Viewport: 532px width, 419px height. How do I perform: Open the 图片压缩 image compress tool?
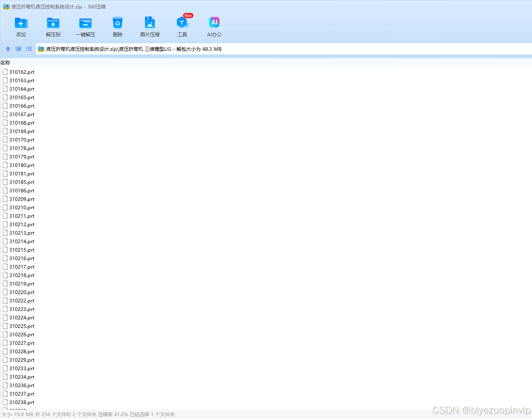(x=150, y=23)
